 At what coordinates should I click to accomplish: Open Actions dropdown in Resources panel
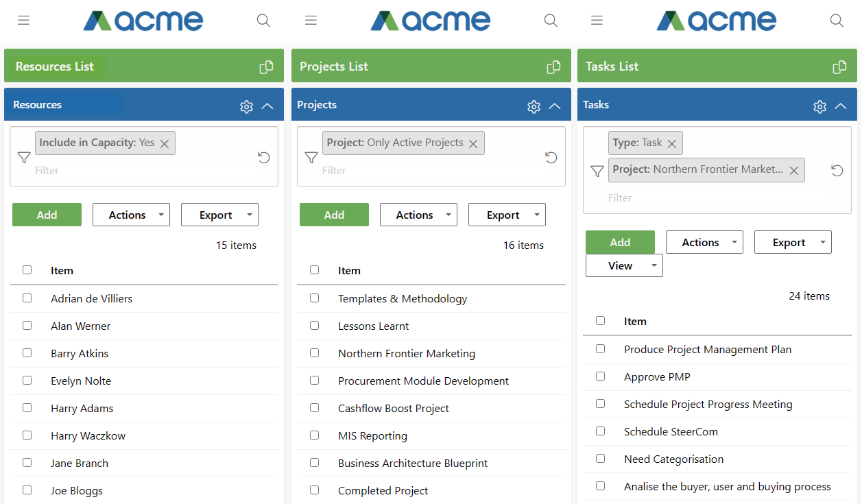coord(131,215)
